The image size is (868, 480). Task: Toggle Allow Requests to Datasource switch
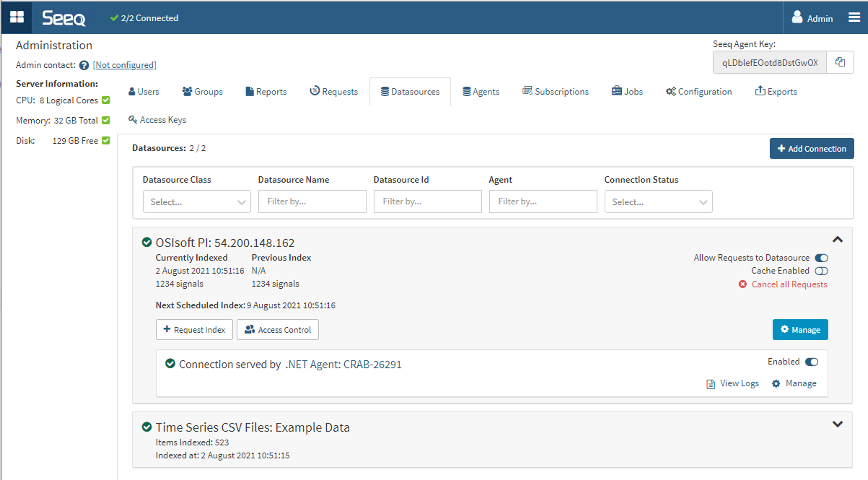(x=821, y=258)
